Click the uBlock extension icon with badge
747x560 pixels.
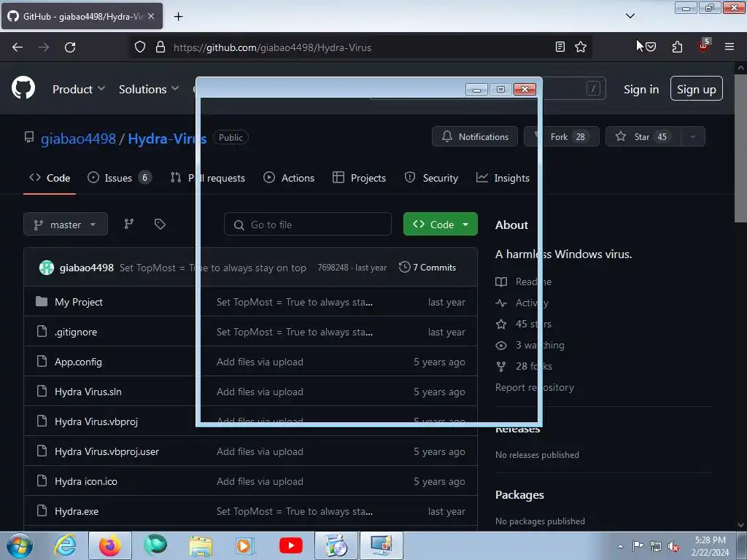[x=704, y=46]
